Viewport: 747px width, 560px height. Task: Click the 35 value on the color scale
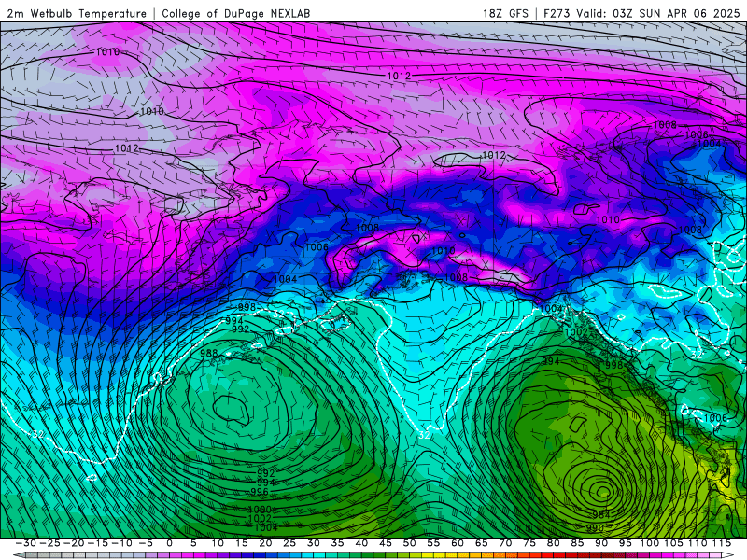tap(337, 543)
